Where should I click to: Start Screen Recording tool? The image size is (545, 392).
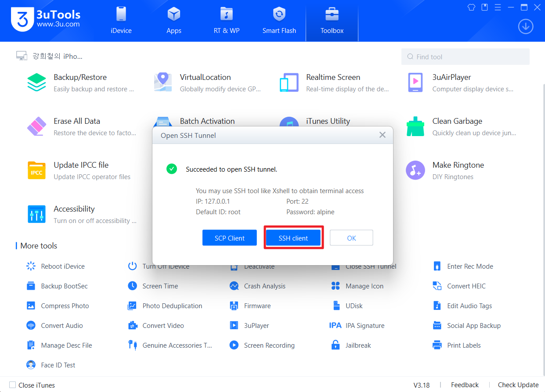[x=262, y=345]
